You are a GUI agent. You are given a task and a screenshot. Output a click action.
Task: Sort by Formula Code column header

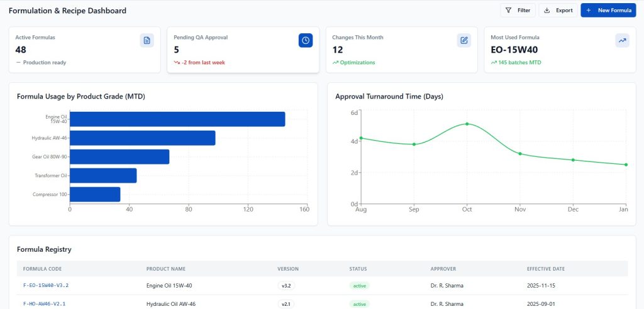[x=42, y=269]
